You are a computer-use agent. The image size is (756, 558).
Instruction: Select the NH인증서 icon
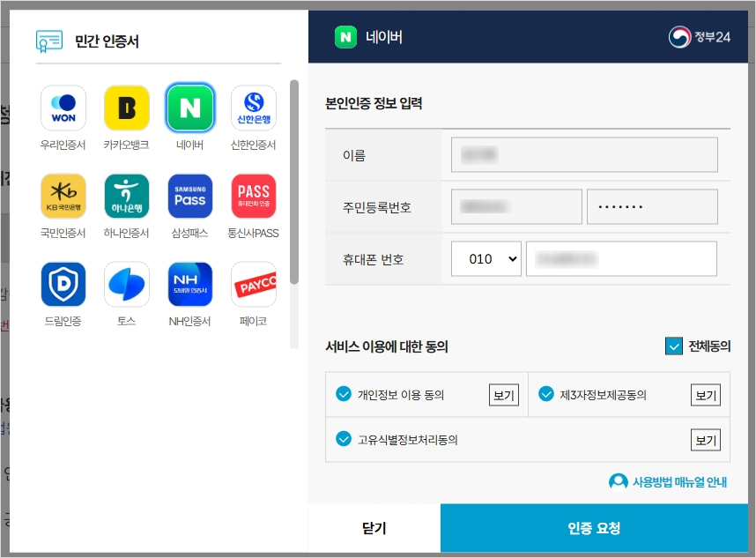(x=190, y=285)
